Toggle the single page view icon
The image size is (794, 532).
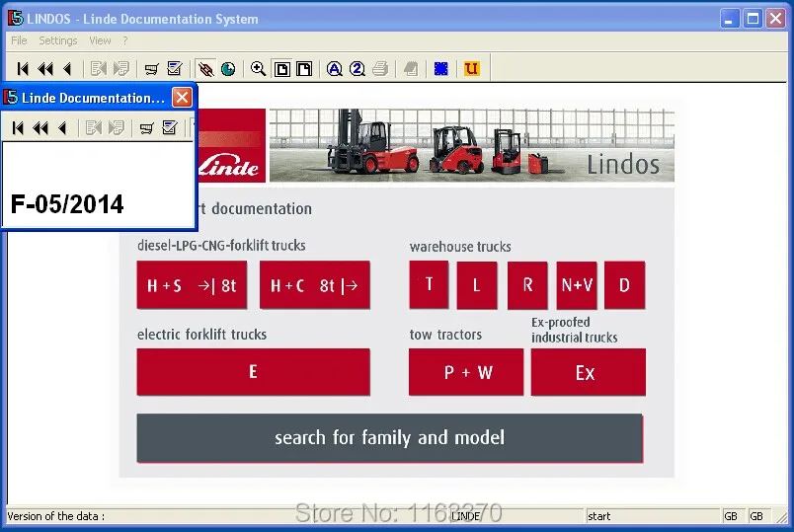point(282,68)
